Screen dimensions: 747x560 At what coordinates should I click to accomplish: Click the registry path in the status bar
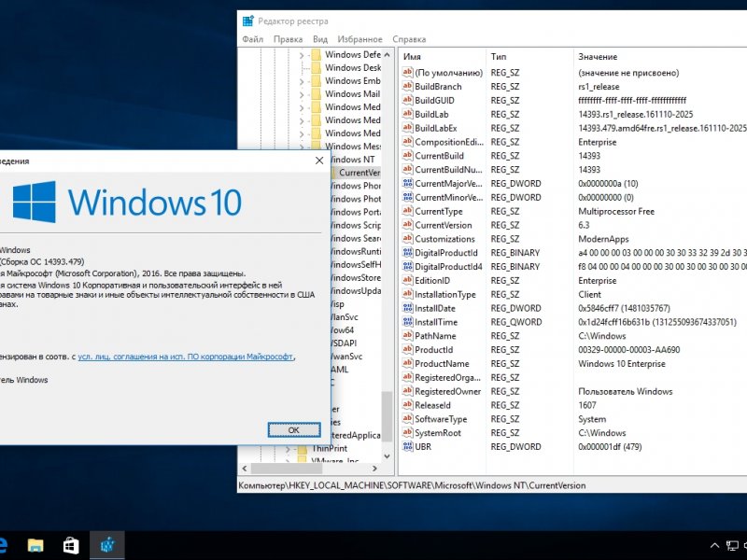(412, 485)
